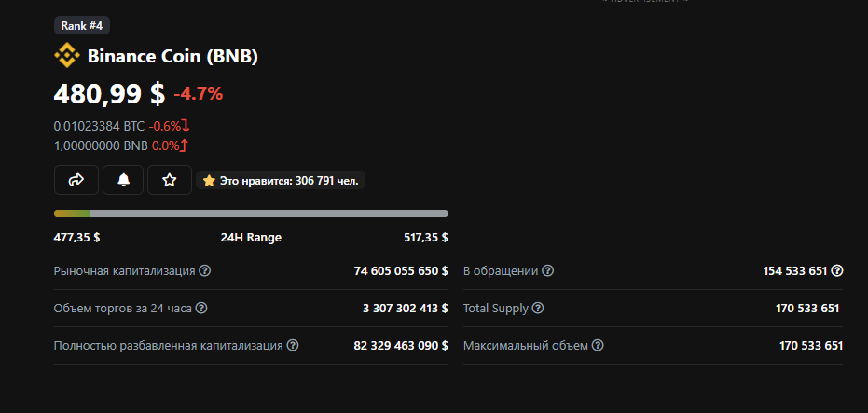
Task: Click help icon beside Максимальный объем
Action: [598, 346]
